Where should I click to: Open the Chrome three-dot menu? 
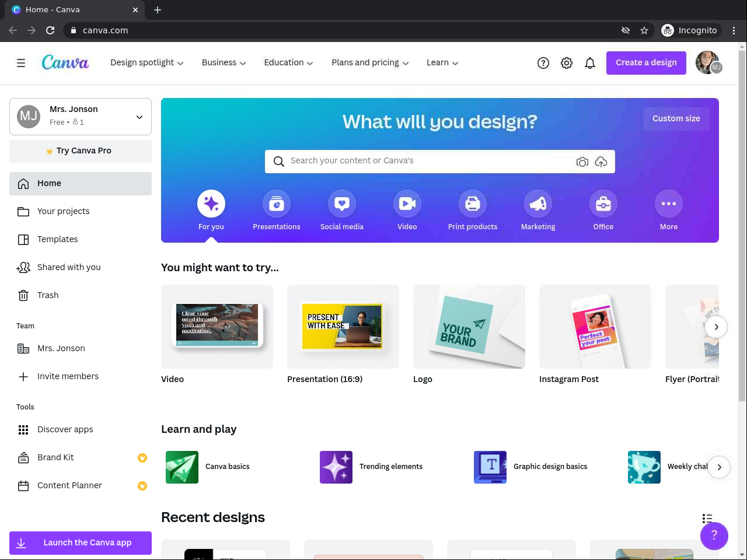click(x=734, y=30)
